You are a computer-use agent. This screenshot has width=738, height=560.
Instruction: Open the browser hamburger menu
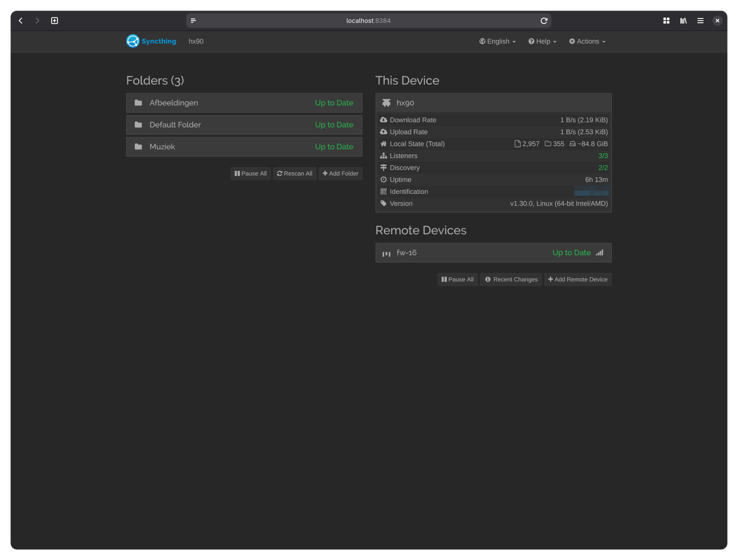[x=700, y=21]
